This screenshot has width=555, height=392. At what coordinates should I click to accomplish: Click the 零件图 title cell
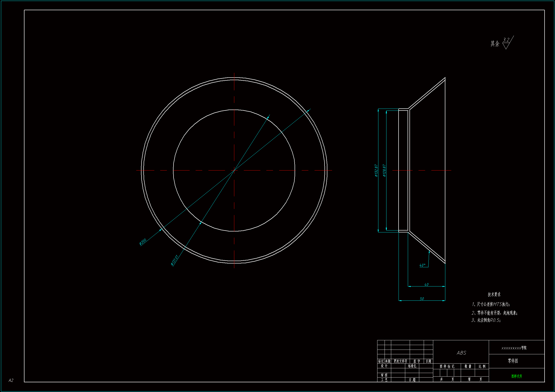513,361
